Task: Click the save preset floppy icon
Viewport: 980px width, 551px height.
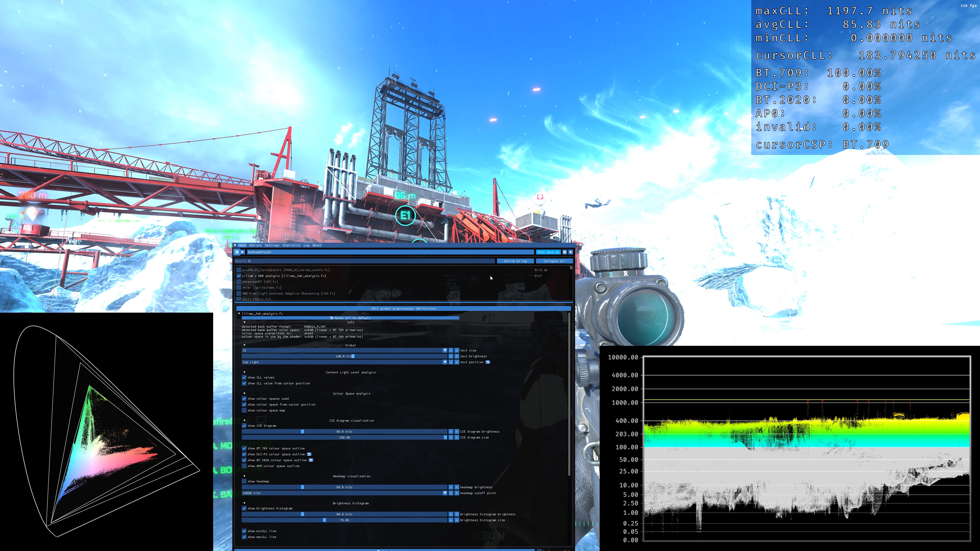Action: pos(565,252)
